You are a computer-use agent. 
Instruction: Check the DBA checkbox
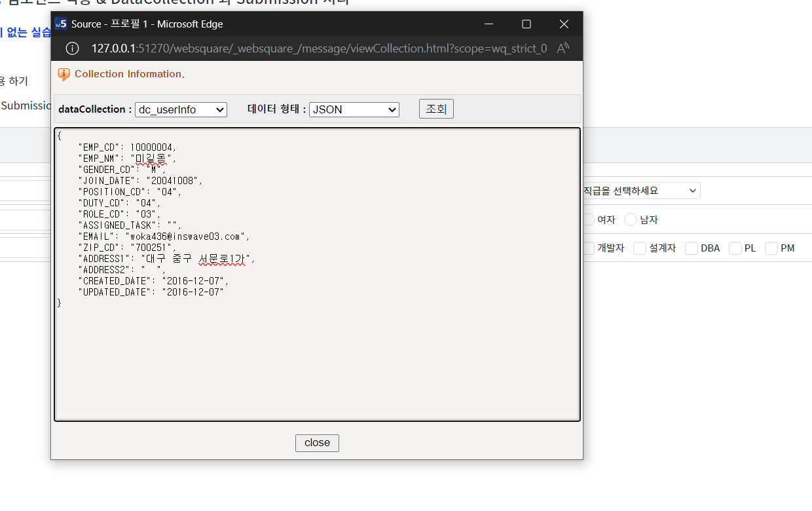pyautogui.click(x=692, y=248)
